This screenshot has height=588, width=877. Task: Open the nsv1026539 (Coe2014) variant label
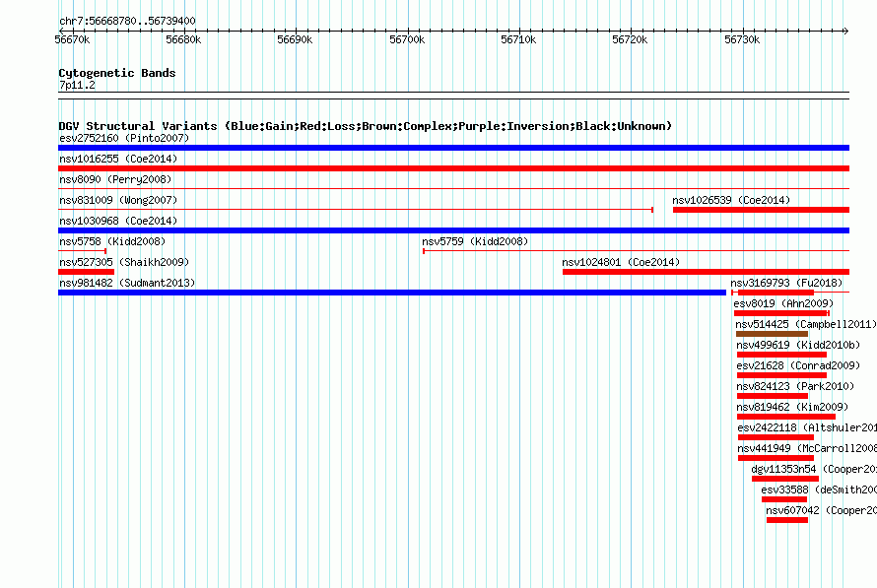tap(731, 200)
